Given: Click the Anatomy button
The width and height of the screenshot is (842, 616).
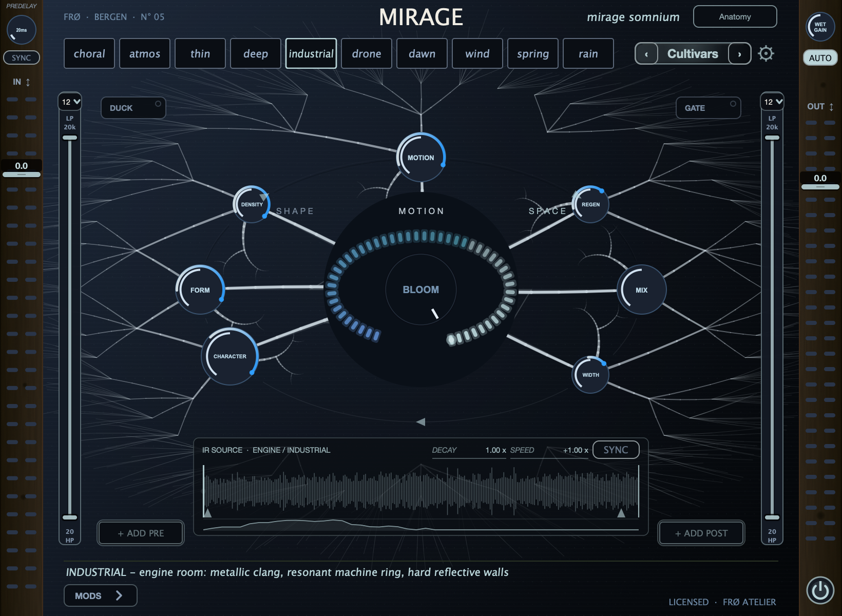Looking at the screenshot, I should point(735,16).
